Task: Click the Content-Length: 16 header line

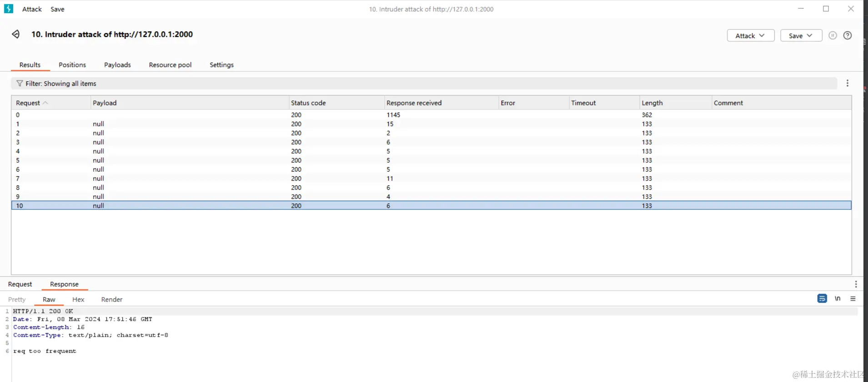Action: 49,327
